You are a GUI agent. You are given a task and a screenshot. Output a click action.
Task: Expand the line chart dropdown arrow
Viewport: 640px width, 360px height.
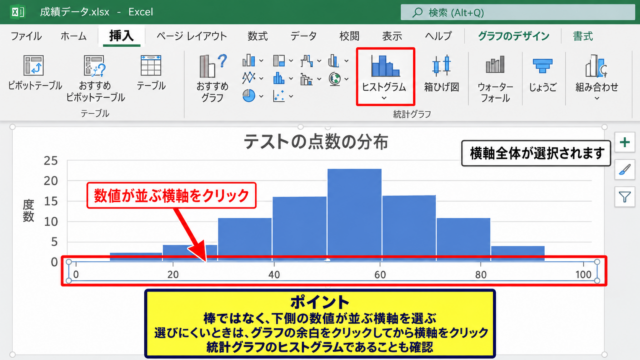click(261, 78)
